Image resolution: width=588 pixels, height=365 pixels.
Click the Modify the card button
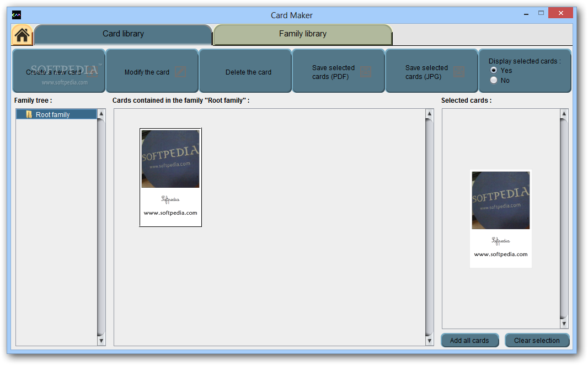click(x=152, y=71)
